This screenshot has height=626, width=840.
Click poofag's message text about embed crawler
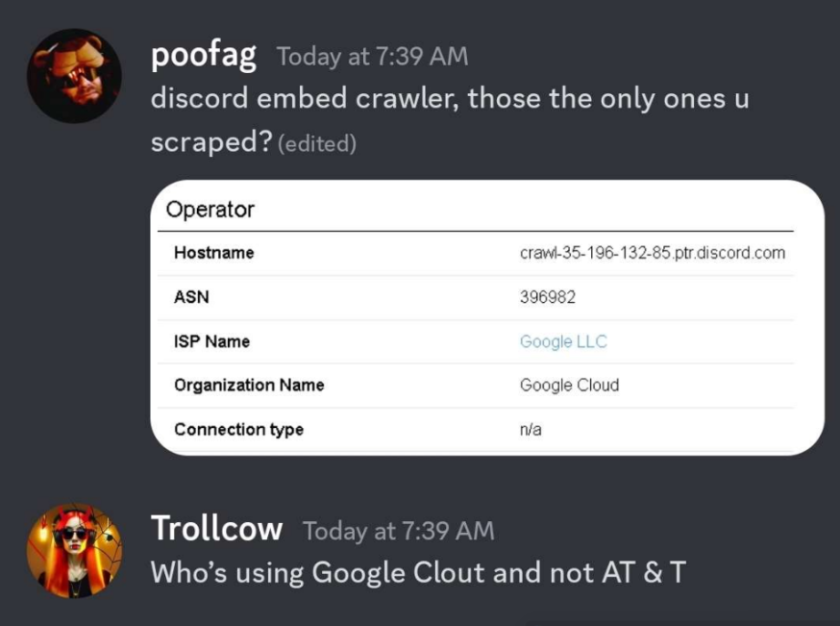point(449,100)
